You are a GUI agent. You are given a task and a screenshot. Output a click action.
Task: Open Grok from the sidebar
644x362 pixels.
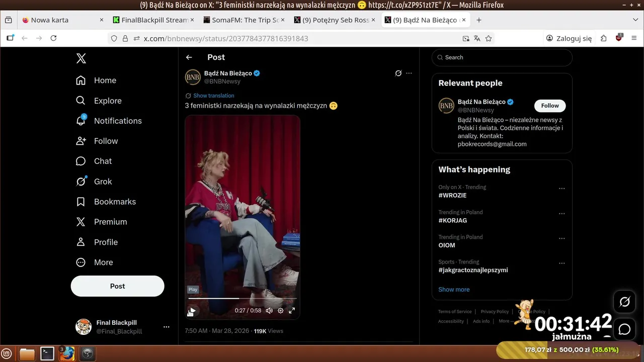pyautogui.click(x=94, y=182)
